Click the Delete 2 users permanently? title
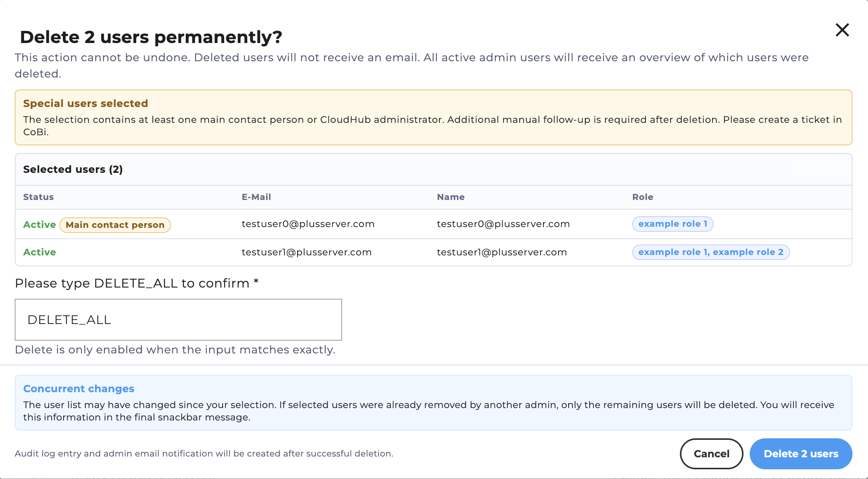This screenshot has width=868, height=479. [x=151, y=37]
